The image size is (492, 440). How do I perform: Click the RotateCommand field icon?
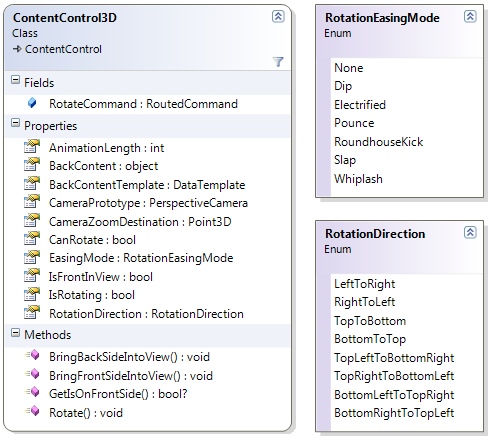[x=32, y=103]
